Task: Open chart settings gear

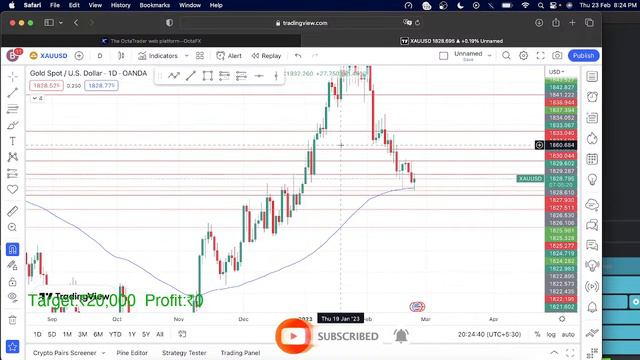Action: tap(523, 56)
